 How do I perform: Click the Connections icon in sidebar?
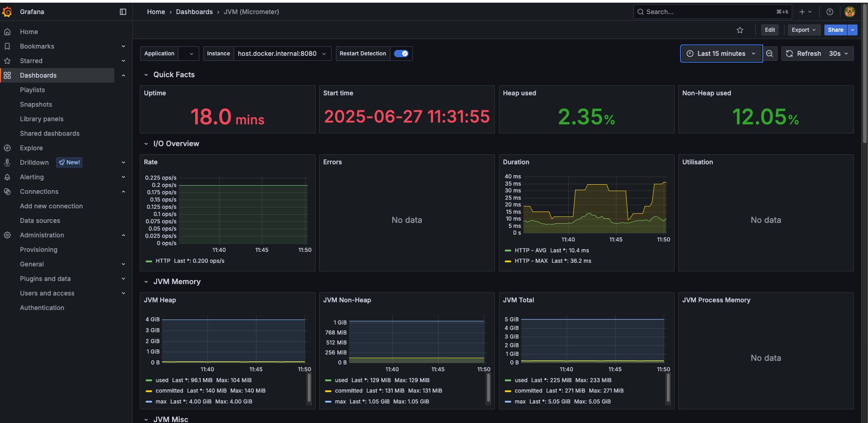click(x=7, y=192)
